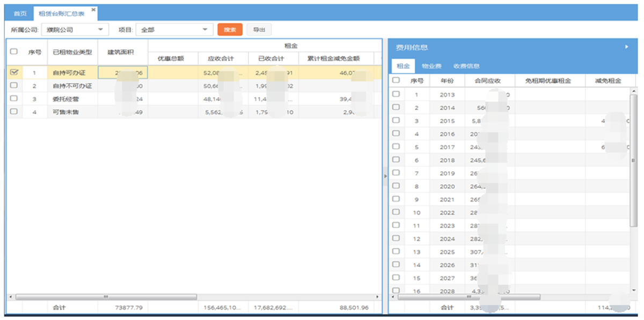Select the 委托经营 cell
The image size is (644, 320).
[72, 99]
